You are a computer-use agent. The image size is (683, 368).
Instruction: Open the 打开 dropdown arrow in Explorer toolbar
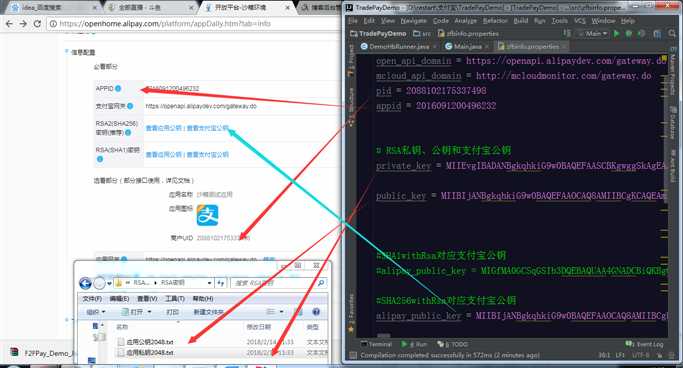tap(149, 312)
